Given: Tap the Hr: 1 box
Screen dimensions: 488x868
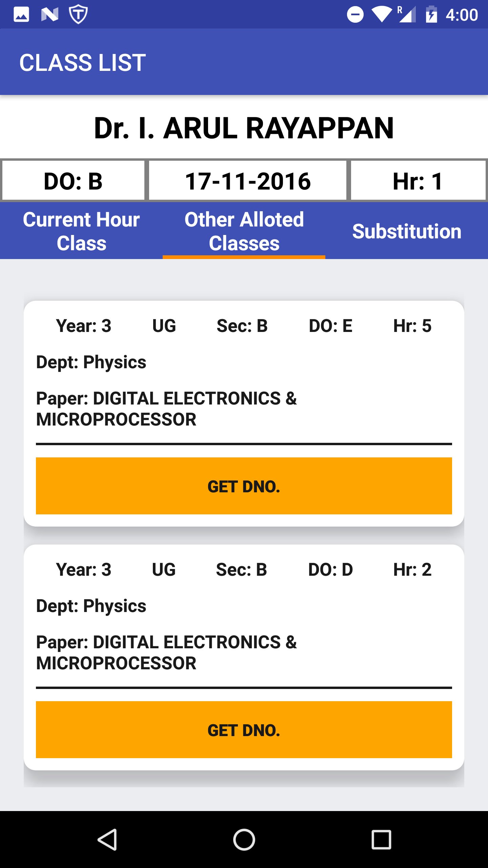Looking at the screenshot, I should [x=418, y=181].
